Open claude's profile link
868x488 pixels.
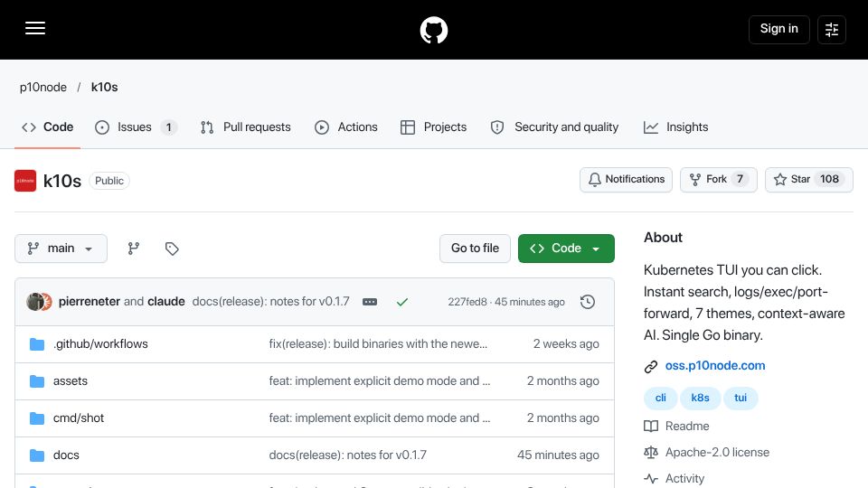[x=166, y=302]
